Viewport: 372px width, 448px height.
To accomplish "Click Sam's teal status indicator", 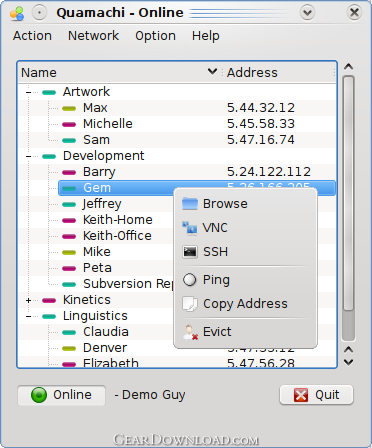I will tap(69, 140).
